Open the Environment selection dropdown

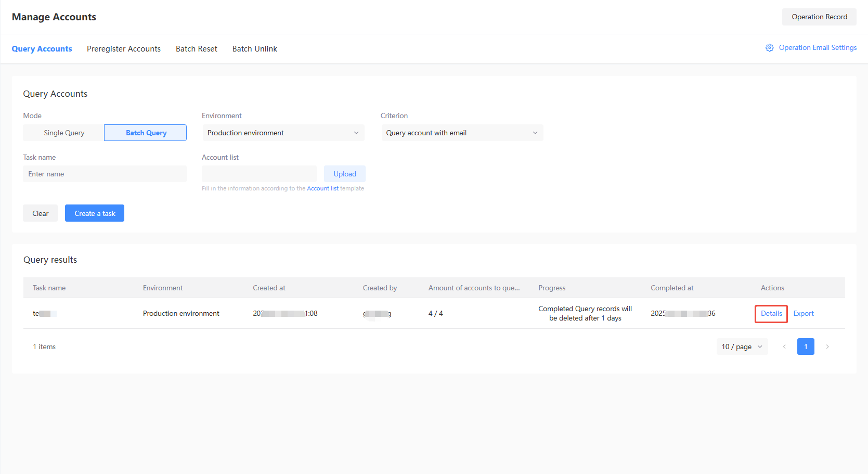283,133
